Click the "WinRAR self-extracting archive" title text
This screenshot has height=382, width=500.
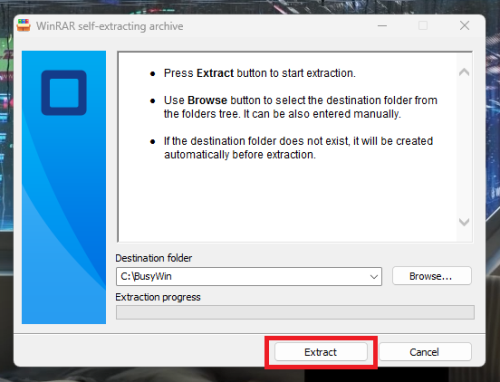[x=110, y=26]
